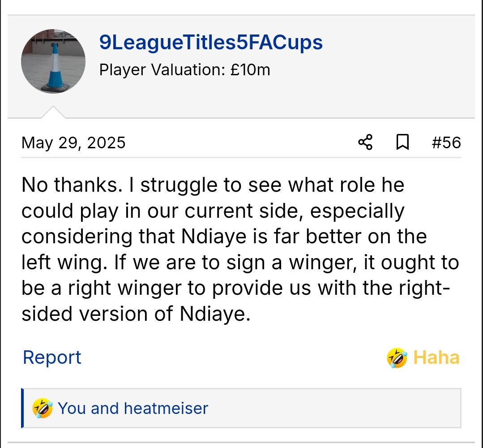Click the post text starting 'No thanks'
The width and height of the screenshot is (483, 448).
click(x=213, y=185)
